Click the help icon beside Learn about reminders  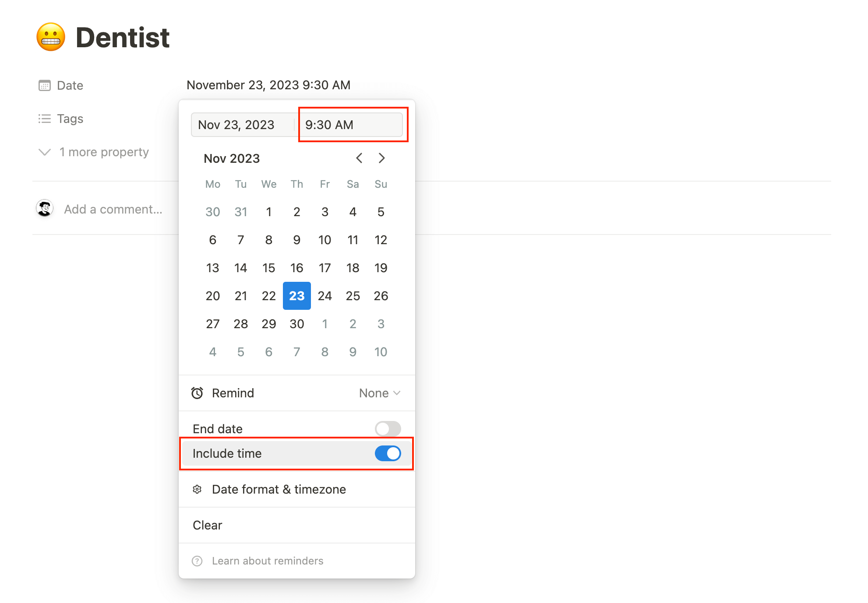[x=197, y=561]
